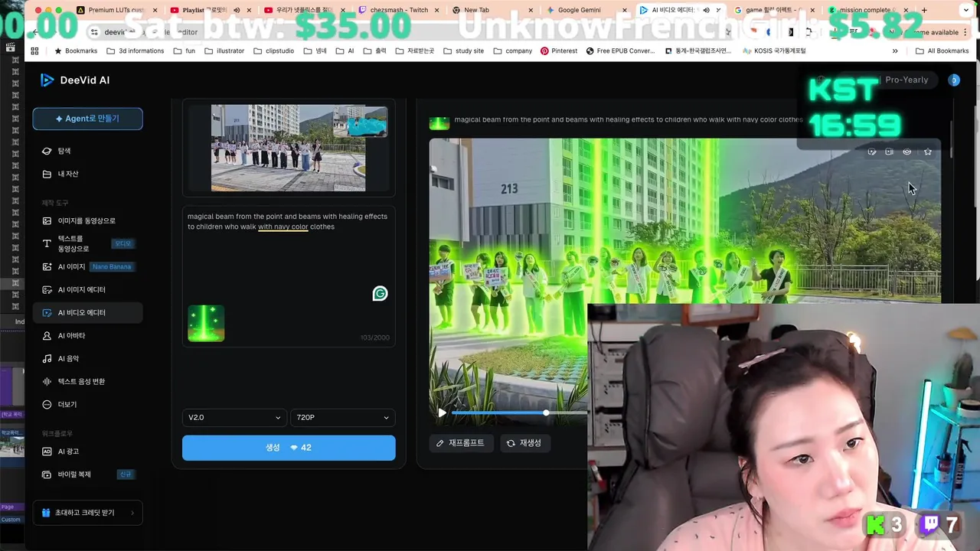Open a new browser tab with plus
980x551 pixels.
click(x=924, y=10)
